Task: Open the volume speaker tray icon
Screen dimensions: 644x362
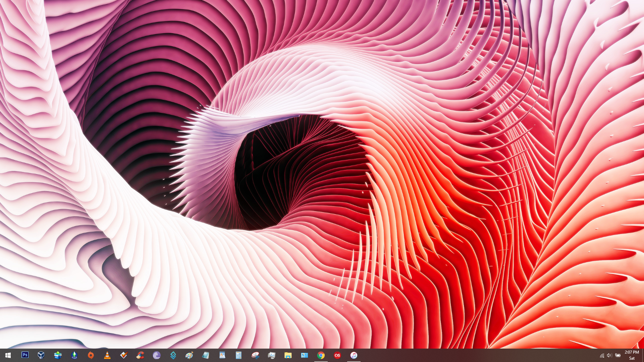Action: coord(609,355)
